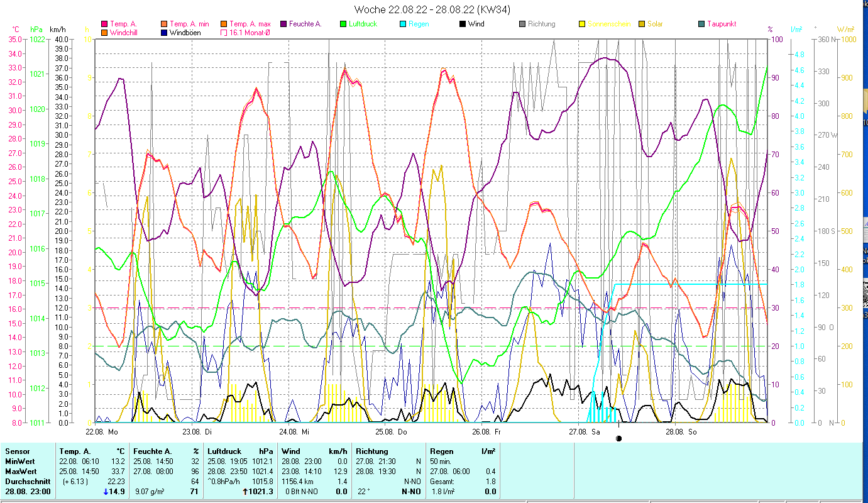The height and width of the screenshot is (503, 868).
Task: Click the W/m² axis unit label
Action: point(846,30)
